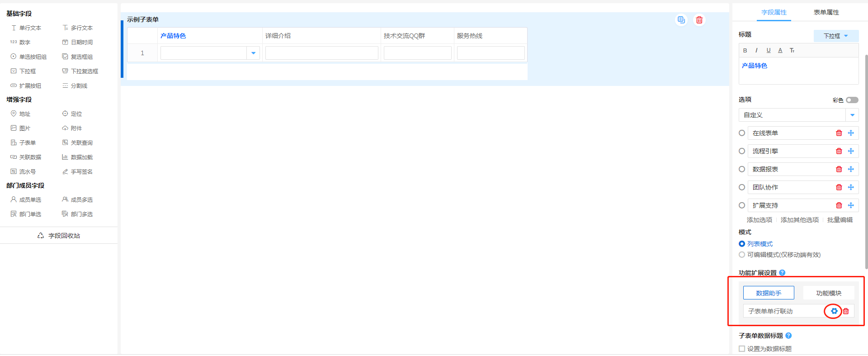This screenshot has width=868, height=356.
Task: Expand the 自定义 options dropdown
Action: (x=852, y=115)
